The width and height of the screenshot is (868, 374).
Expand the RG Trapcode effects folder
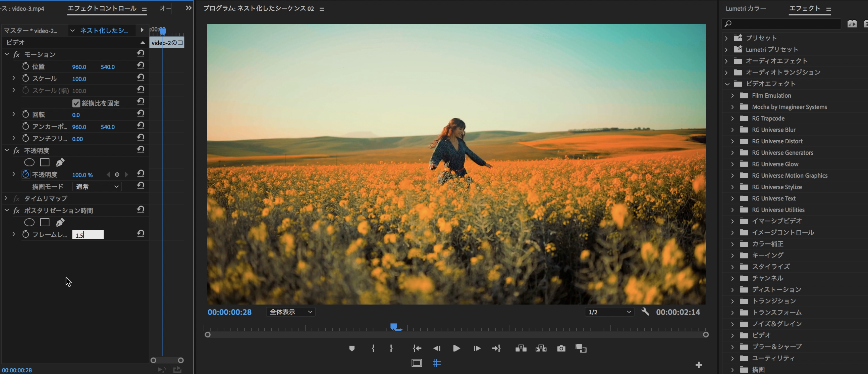point(733,119)
